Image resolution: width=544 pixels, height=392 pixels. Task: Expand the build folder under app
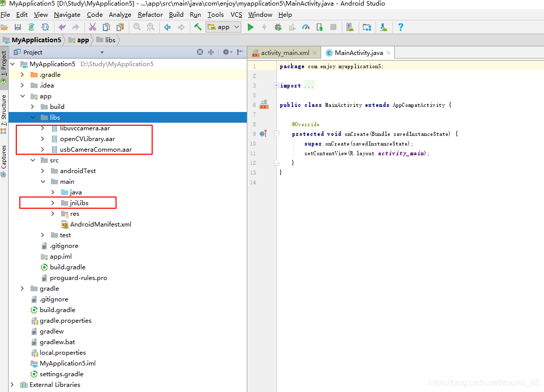pyautogui.click(x=33, y=106)
